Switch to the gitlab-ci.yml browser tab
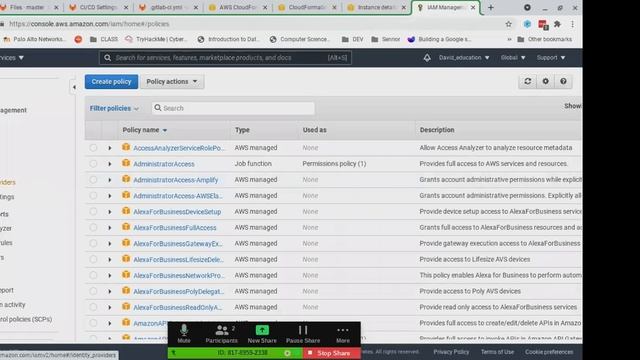Image resolution: width=640 pixels, height=360 pixels. (x=168, y=7)
